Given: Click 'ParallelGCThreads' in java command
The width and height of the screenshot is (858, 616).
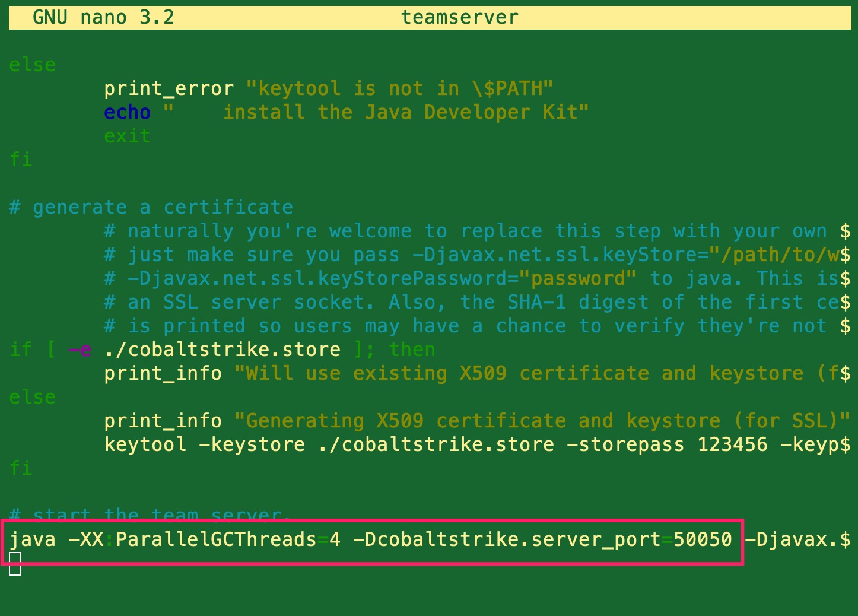Looking at the screenshot, I should 217,539.
